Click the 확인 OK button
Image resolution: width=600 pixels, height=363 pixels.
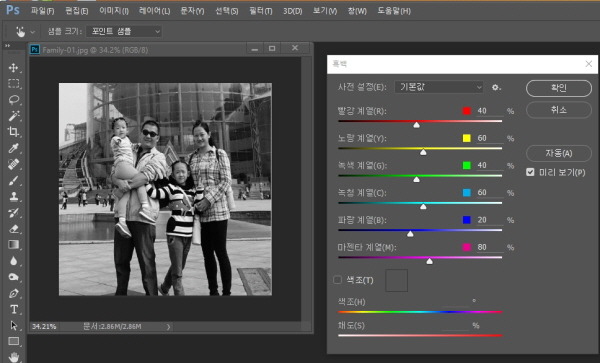click(x=559, y=88)
